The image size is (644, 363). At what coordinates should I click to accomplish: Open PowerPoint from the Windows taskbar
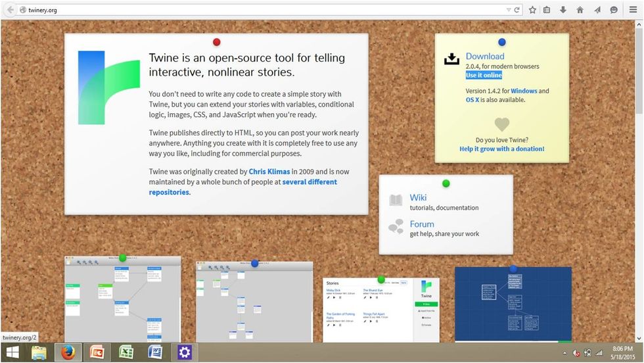[98, 352]
